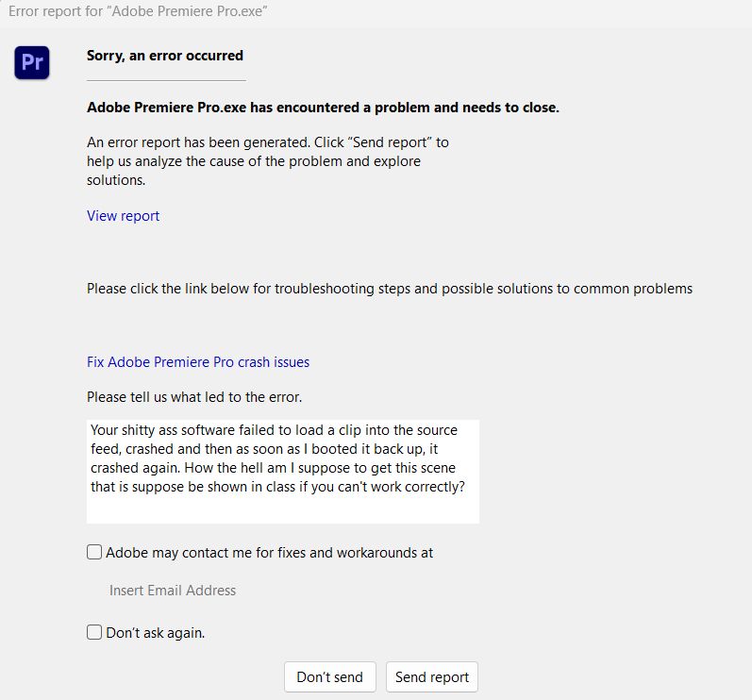Click inside the error description text box
This screenshot has height=700, width=752.
[x=283, y=472]
